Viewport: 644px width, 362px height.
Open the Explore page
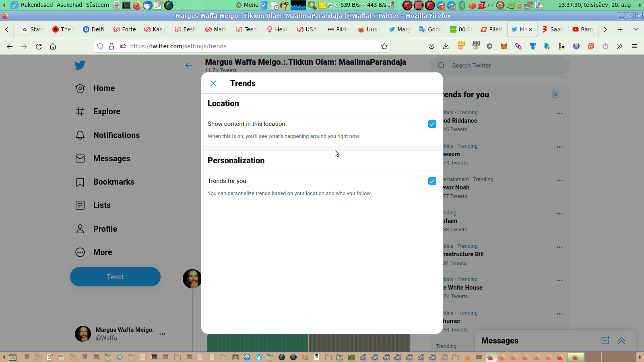point(98,111)
